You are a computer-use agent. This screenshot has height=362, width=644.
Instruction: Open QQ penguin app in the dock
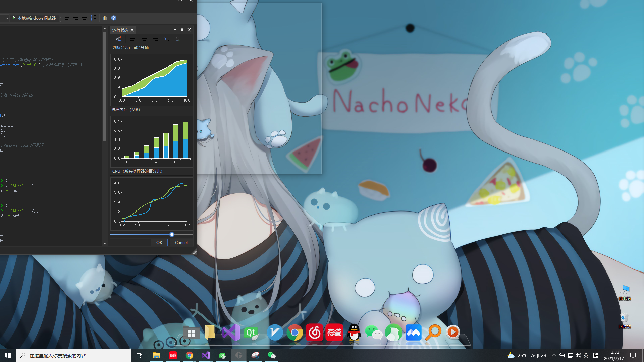pyautogui.click(x=354, y=333)
